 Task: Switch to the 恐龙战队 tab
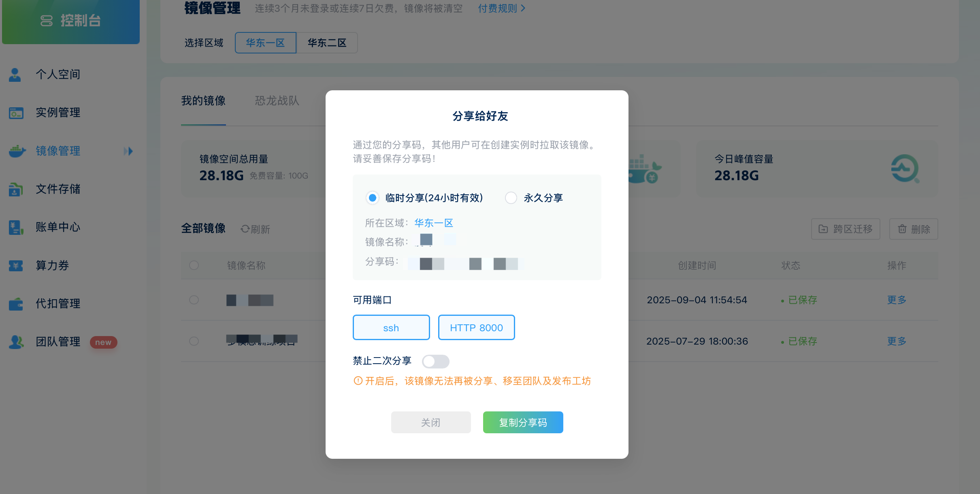(x=277, y=101)
